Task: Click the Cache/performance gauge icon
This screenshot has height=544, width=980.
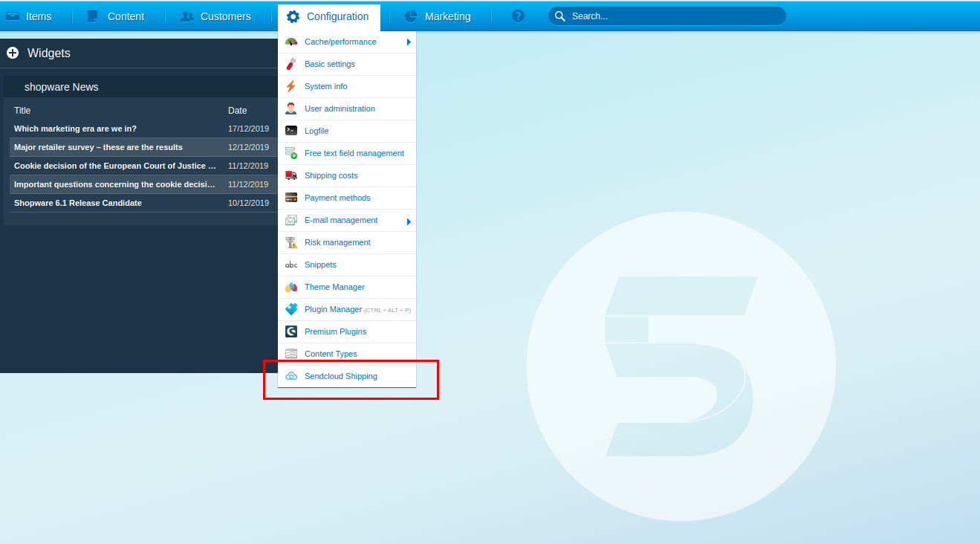Action: click(x=291, y=42)
